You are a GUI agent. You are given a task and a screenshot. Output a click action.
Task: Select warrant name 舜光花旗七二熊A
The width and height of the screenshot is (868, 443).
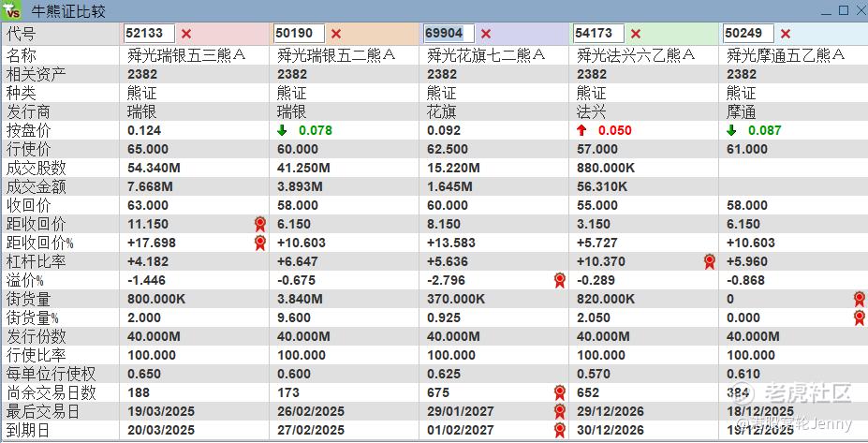[x=486, y=55]
